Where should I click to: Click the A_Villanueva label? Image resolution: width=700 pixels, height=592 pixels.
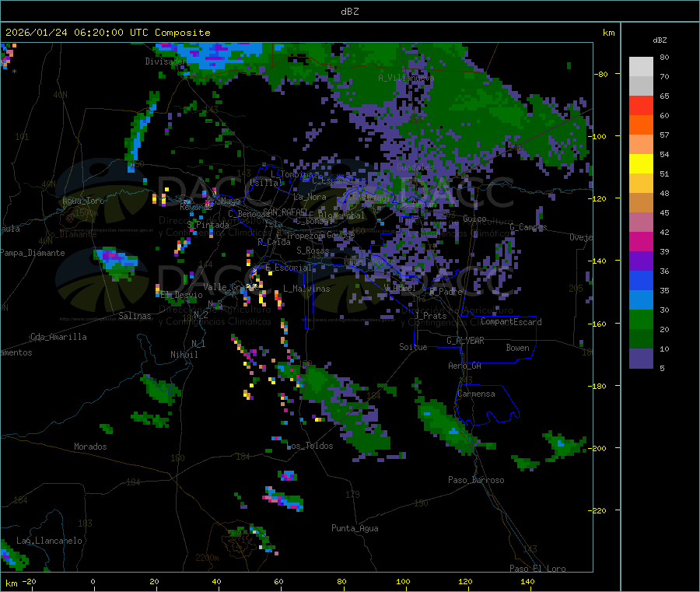coord(406,78)
